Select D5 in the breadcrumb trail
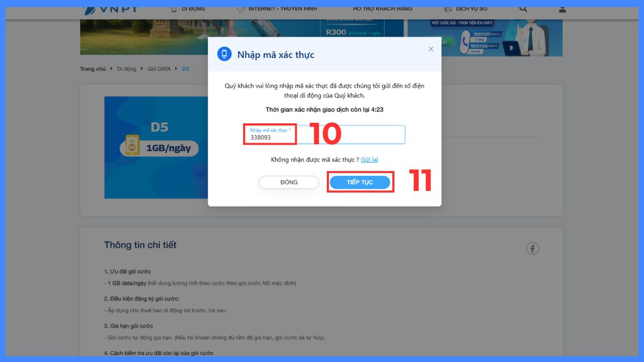 185,69
